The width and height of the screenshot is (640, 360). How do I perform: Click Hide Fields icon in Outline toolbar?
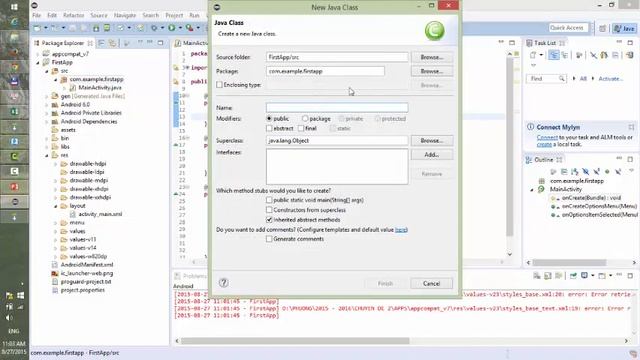[x=586, y=171]
